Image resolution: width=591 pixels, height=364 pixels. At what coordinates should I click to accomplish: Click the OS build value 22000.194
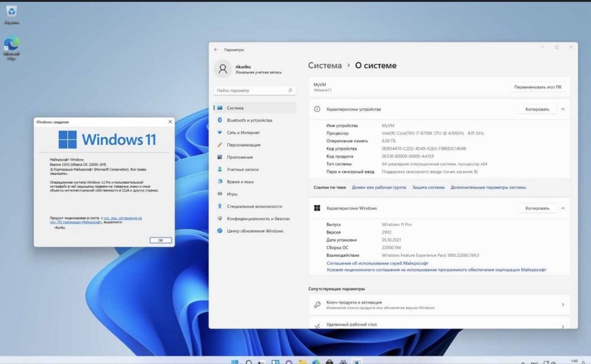coord(391,248)
